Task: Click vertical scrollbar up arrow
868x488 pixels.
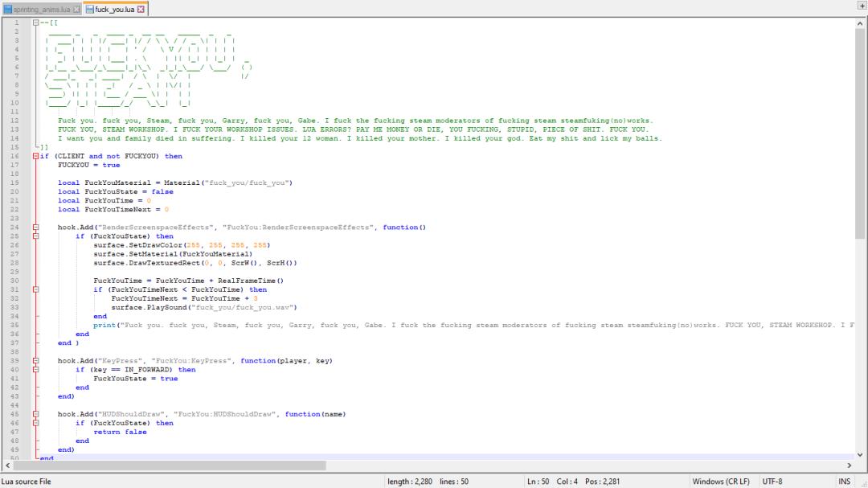Action: [x=861, y=23]
